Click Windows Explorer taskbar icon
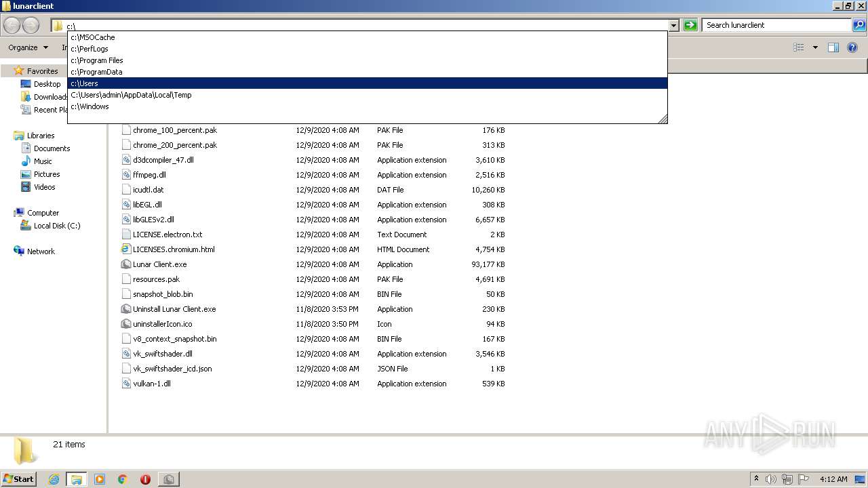This screenshot has height=488, width=868. [77, 479]
